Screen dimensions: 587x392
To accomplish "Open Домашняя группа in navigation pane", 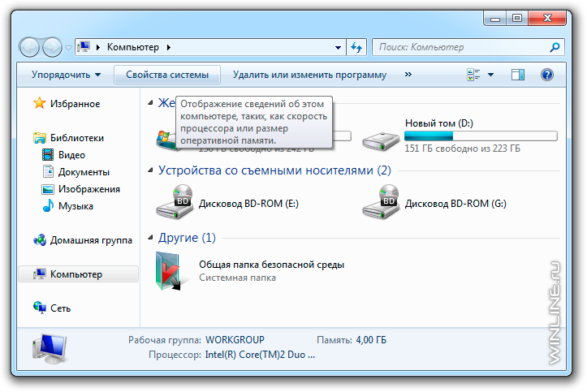I will [x=91, y=239].
